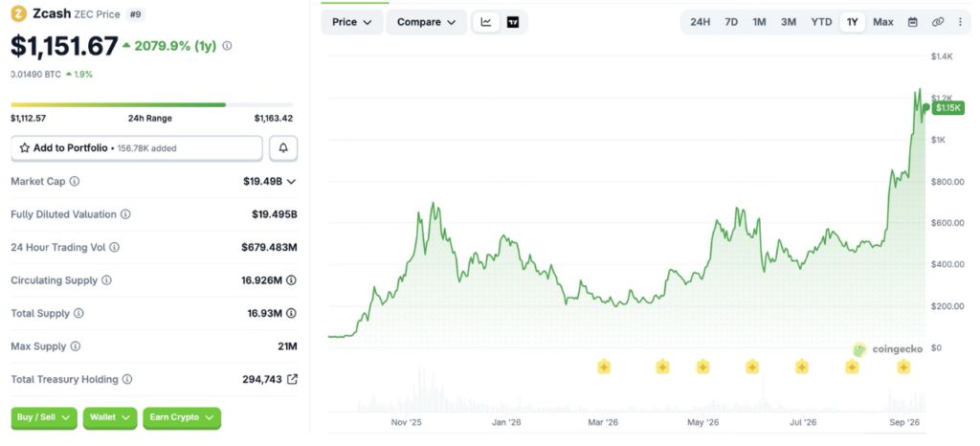Screen dimensions: 980x446
Task: Select the Max time range tab
Action: pos(883,22)
